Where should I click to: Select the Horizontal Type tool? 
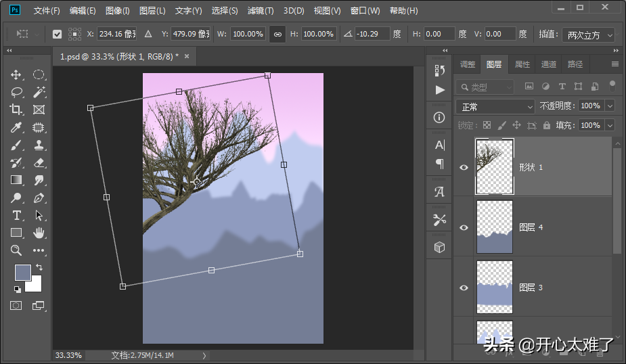coord(16,215)
